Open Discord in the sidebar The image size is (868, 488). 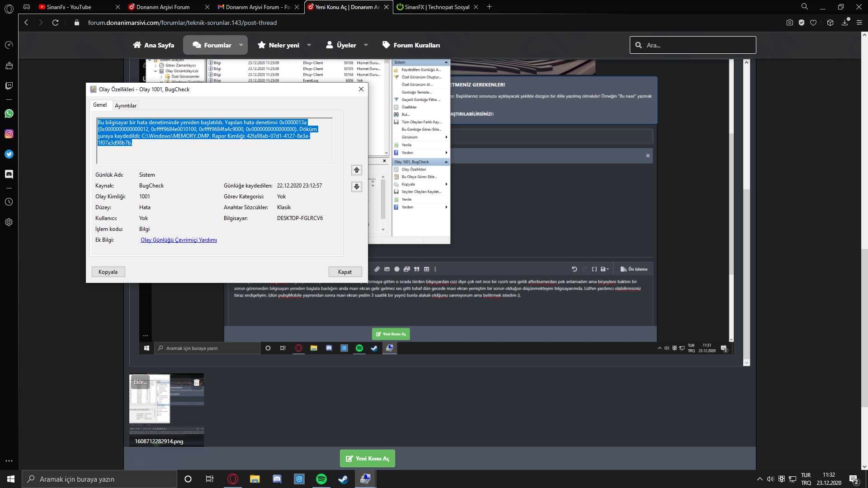pos(9,174)
